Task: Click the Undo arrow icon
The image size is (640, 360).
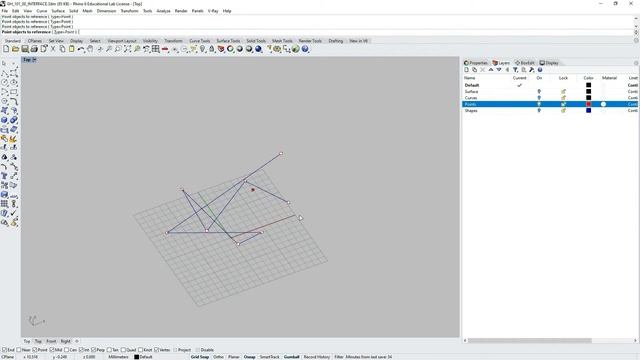Action: (81, 49)
